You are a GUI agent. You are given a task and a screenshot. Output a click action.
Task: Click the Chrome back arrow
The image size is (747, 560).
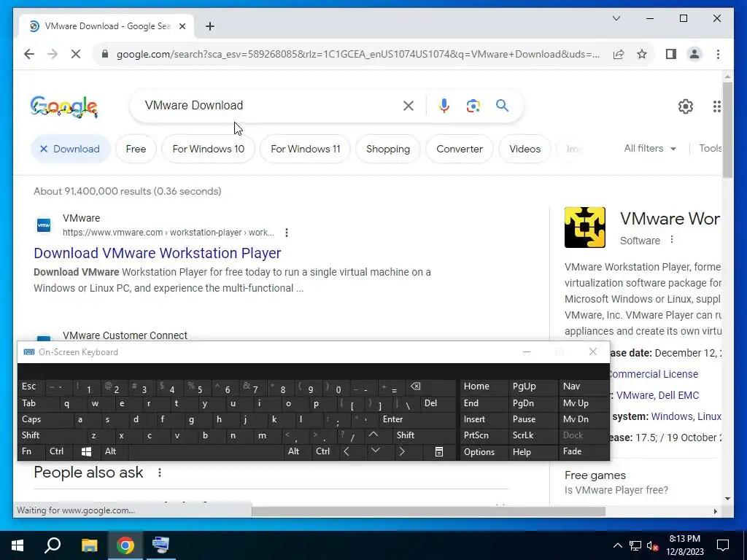[29, 54]
